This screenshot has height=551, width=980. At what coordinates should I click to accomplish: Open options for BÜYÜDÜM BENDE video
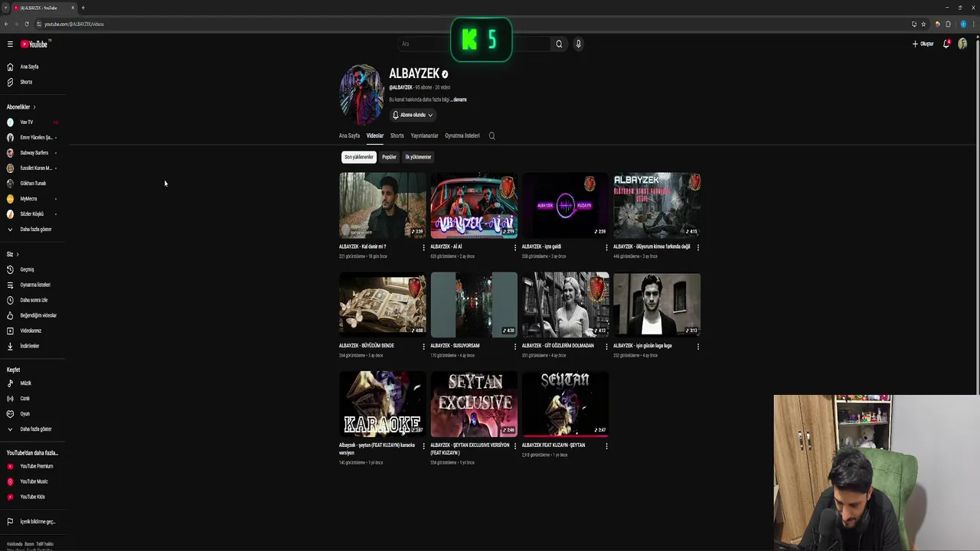click(423, 346)
